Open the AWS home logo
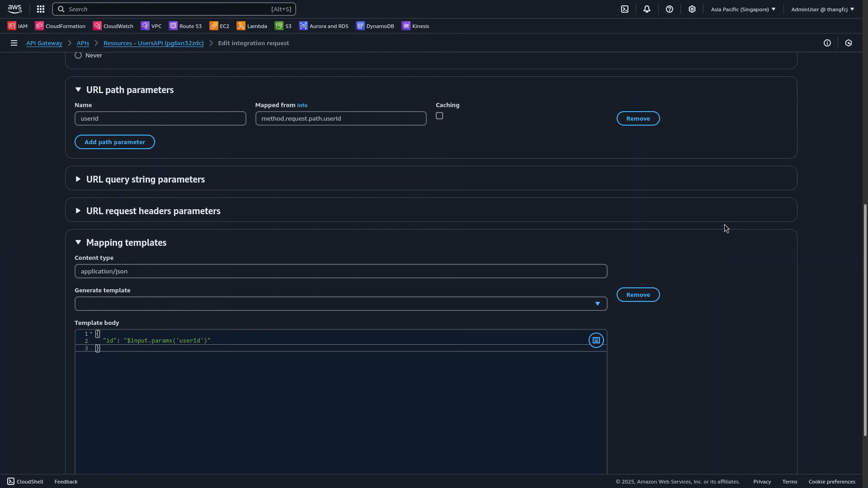Viewport: 868px width, 488px height. (x=14, y=9)
